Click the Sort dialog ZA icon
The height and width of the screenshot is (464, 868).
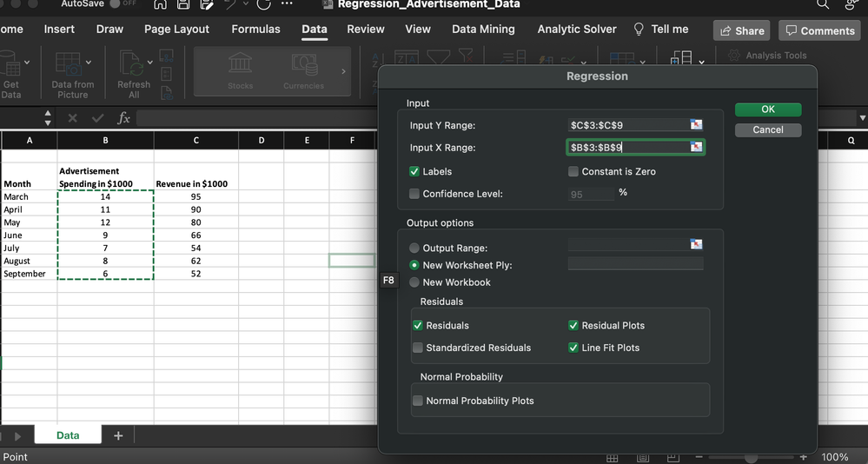[x=407, y=57]
